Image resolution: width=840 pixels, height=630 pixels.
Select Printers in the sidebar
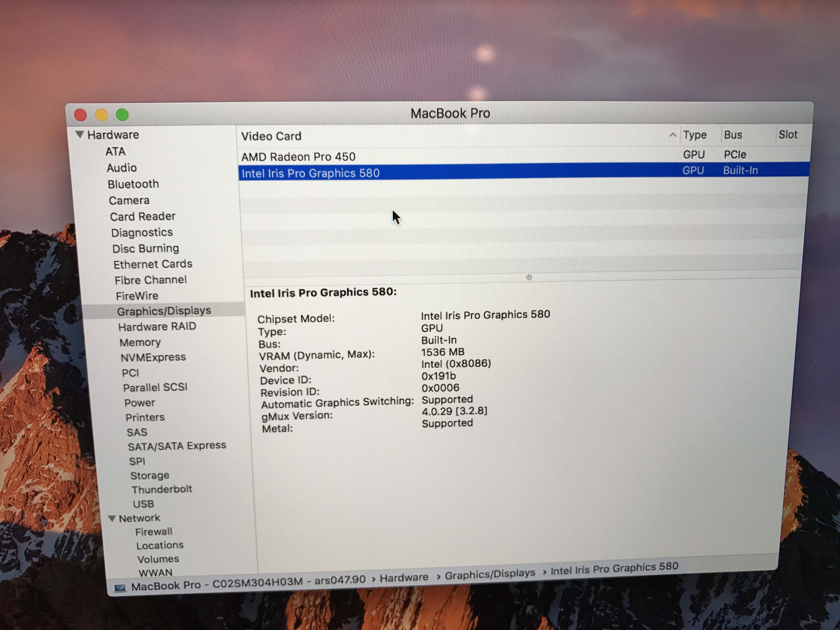tap(145, 417)
